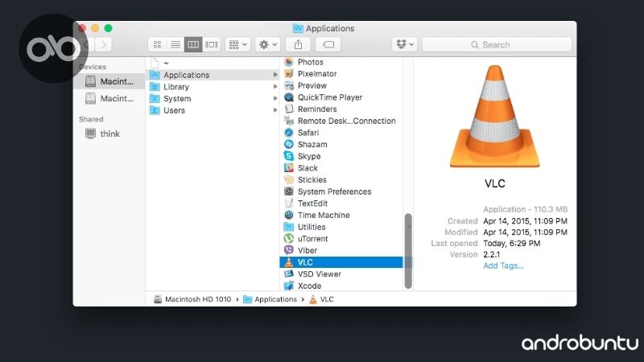Expand the Applications folder arrow

tap(275, 75)
